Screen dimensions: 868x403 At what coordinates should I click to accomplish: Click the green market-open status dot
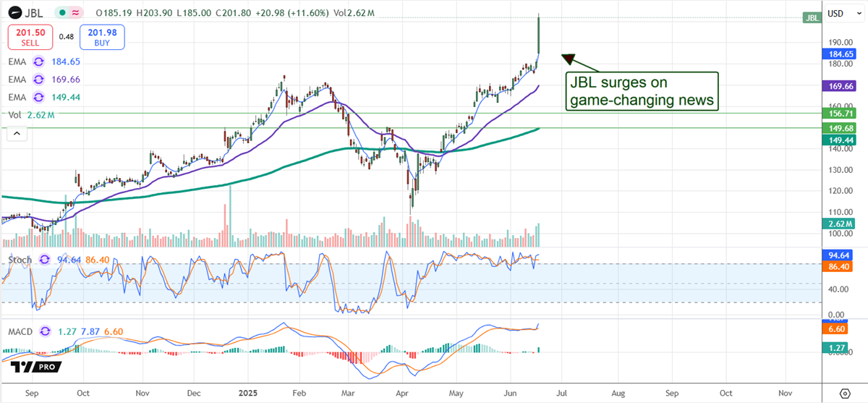coord(64,13)
